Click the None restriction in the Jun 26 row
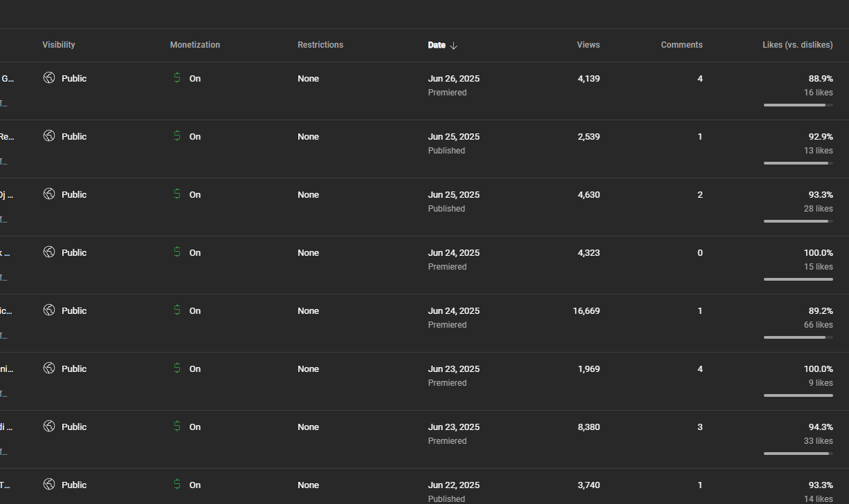 click(x=309, y=79)
